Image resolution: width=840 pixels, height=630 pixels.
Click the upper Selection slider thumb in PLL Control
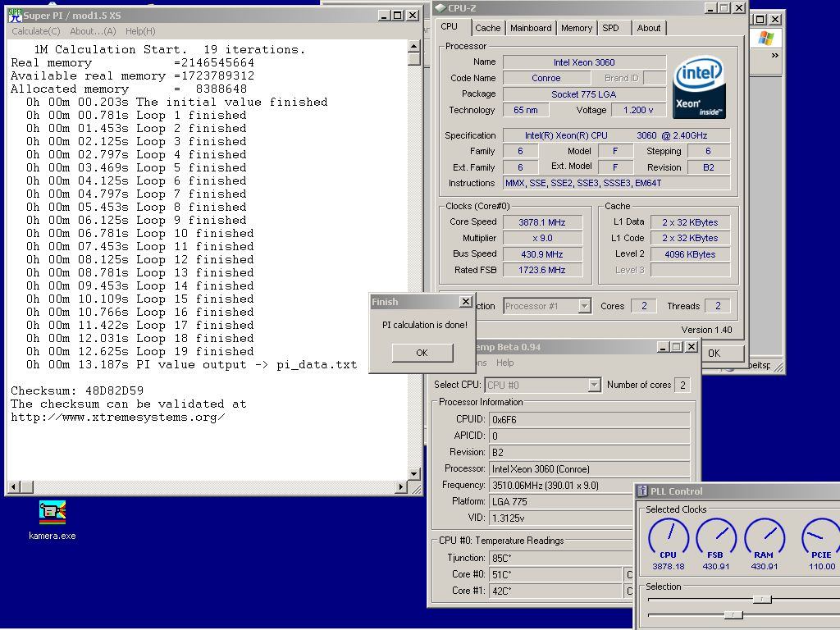762,599
